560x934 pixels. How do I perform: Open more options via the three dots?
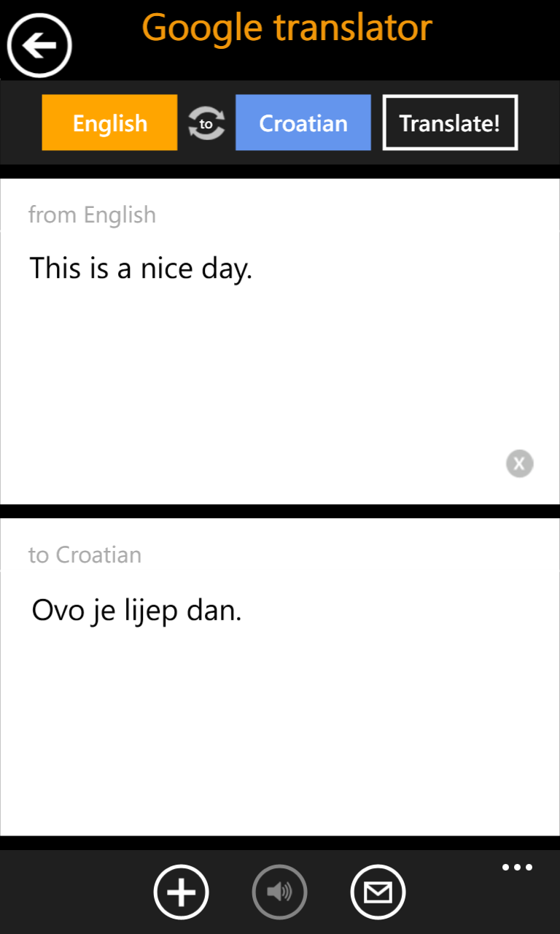coord(517,868)
